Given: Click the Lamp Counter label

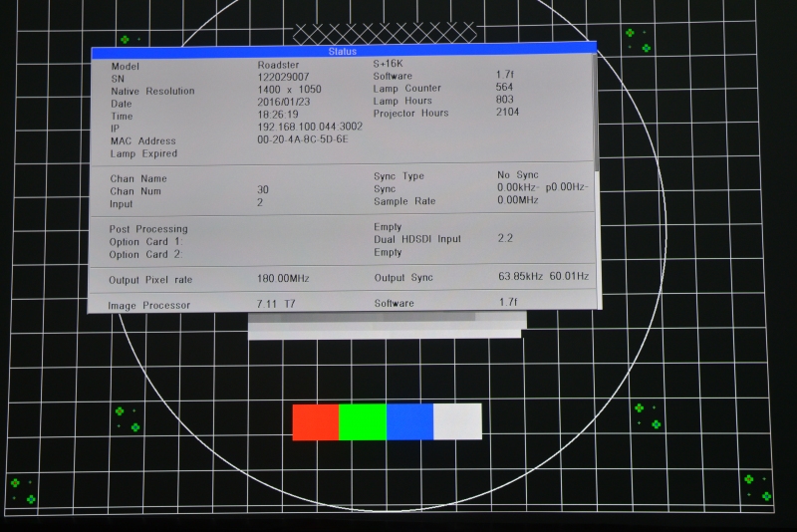Looking at the screenshot, I should [x=407, y=89].
